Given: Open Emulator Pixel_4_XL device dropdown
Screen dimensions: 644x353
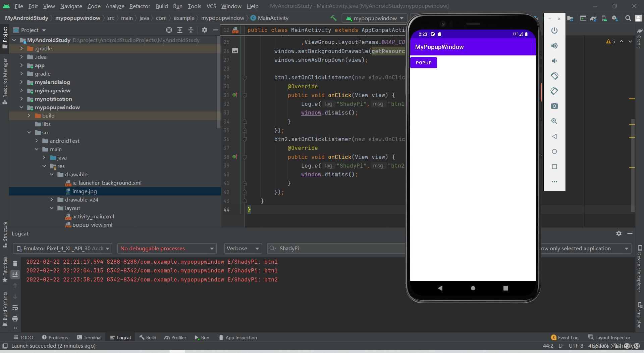Looking at the screenshot, I should (62, 249).
